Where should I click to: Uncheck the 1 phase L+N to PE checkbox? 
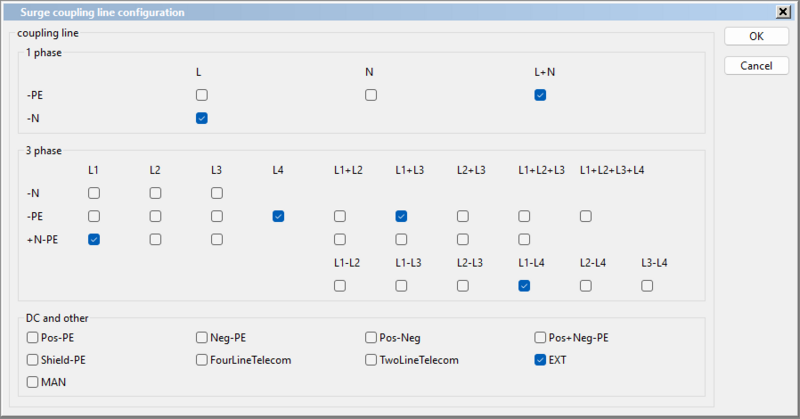coord(540,95)
